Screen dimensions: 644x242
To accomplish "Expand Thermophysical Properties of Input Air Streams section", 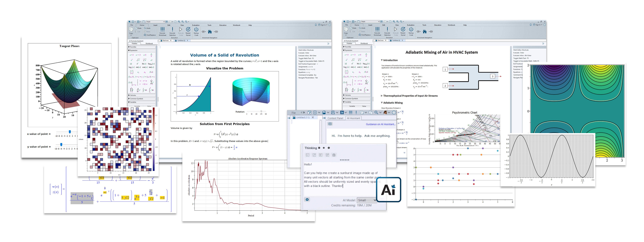I will [382, 96].
